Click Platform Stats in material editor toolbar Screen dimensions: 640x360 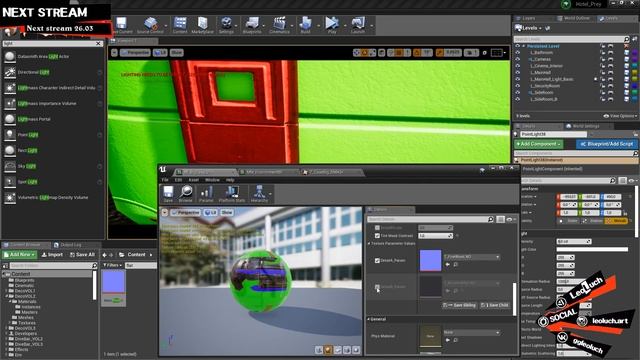pyautogui.click(x=232, y=194)
